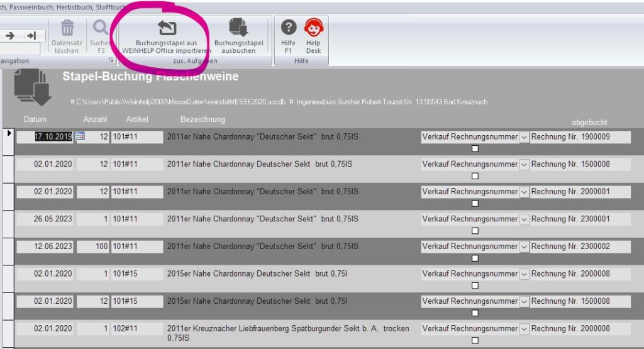Expand the Navigation group dialog launcher

tap(111, 60)
